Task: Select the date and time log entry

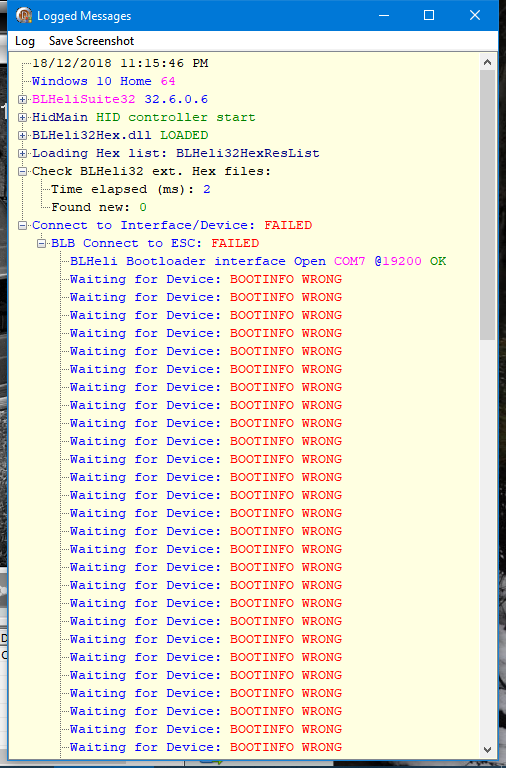Action: 120,63
